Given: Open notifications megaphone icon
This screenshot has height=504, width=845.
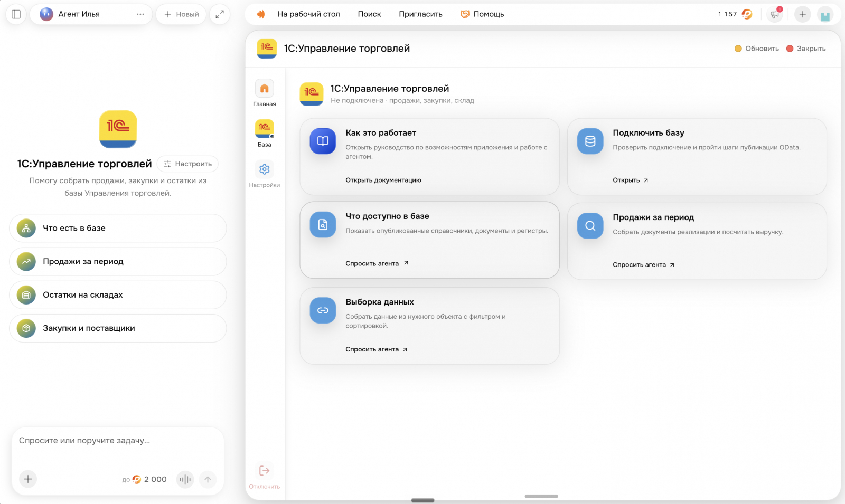Looking at the screenshot, I should [775, 14].
